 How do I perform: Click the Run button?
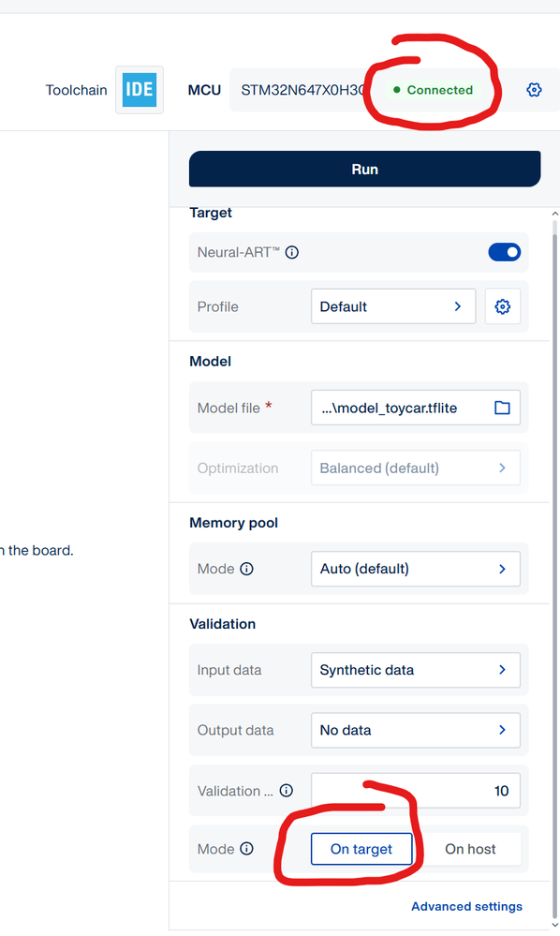point(365,170)
